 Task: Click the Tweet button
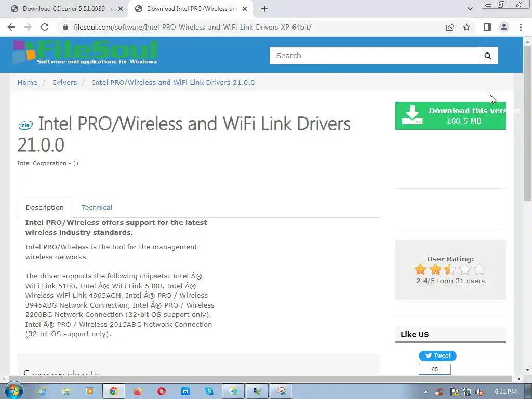coord(437,355)
